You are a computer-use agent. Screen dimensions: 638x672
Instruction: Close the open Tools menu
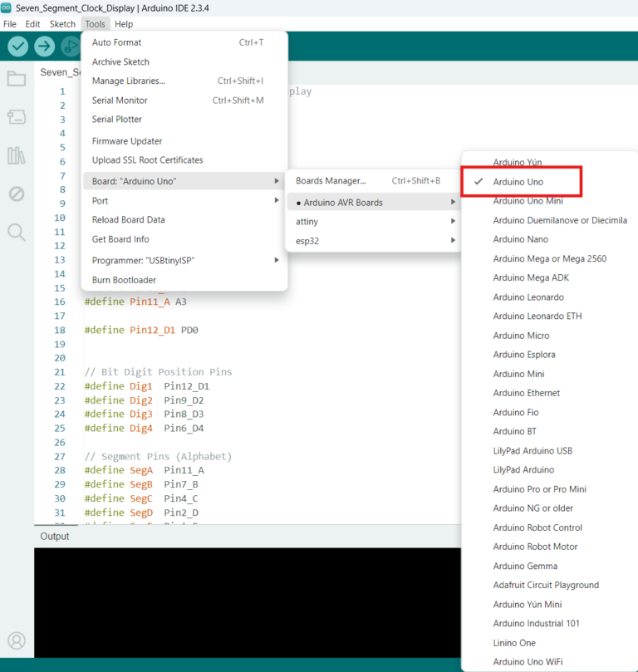pyautogui.click(x=96, y=24)
